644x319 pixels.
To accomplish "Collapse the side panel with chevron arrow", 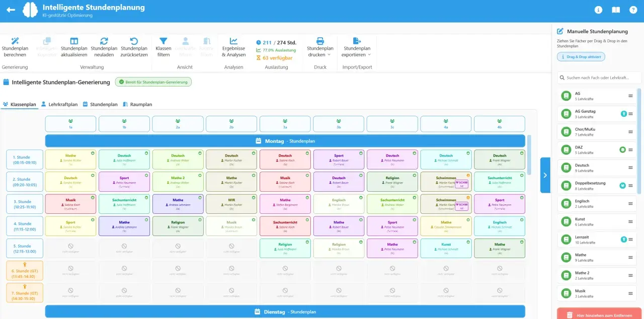I will click(545, 175).
